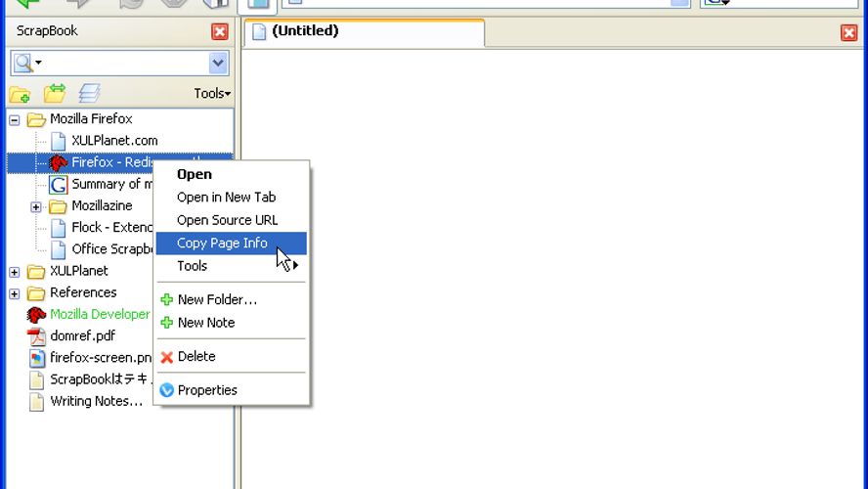Click the red Mozilla Developer item icon
Viewport: 868px width, 489px height.
36,315
